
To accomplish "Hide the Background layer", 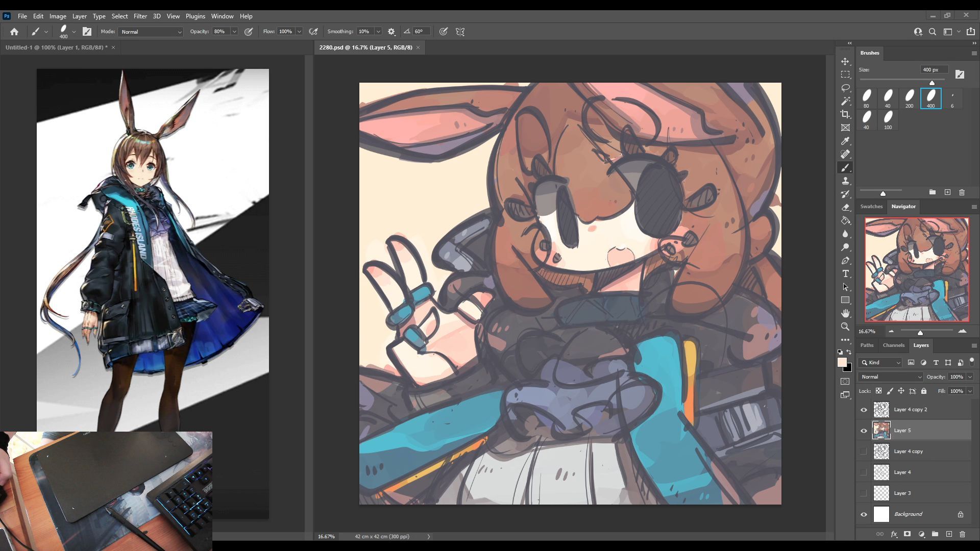I will [864, 514].
